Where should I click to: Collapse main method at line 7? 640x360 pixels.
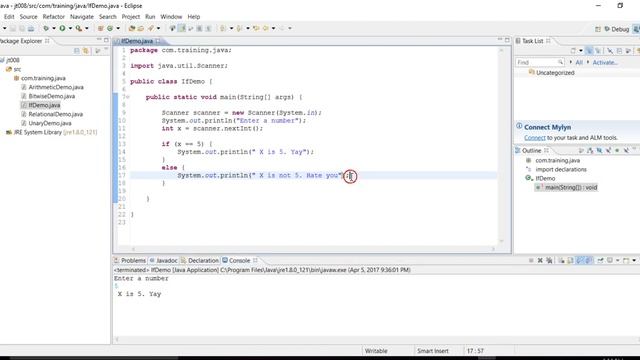[127, 97]
